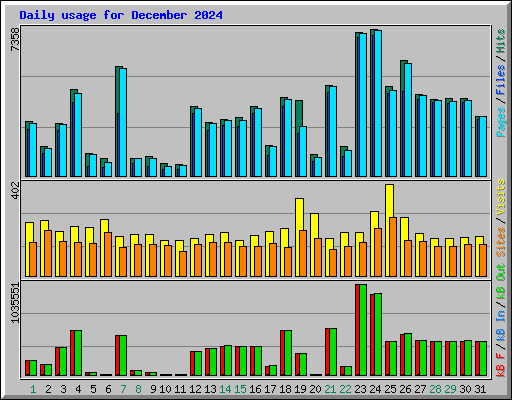Click the day 26 hits bar
Viewport: 512px width, 400px height.
coord(402,118)
